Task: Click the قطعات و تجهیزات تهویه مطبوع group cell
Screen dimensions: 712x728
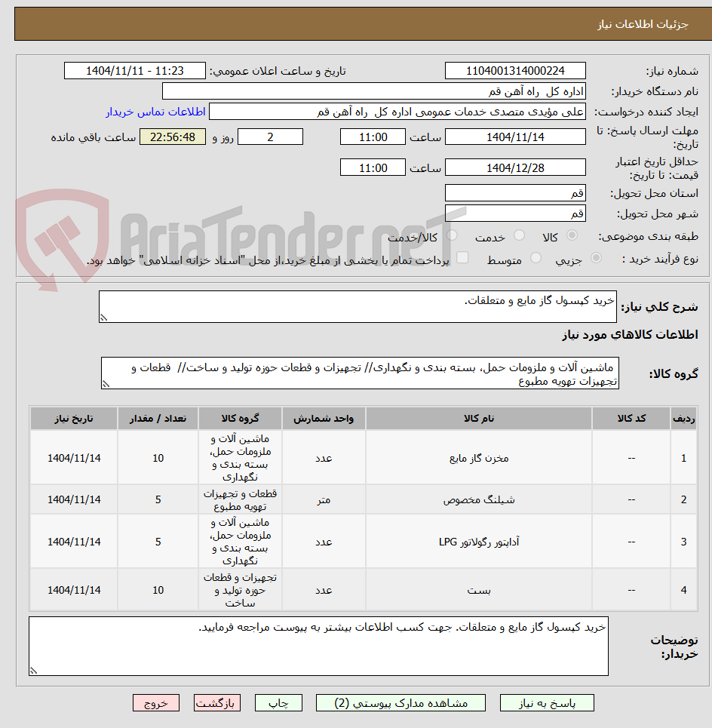Action: 240,499
